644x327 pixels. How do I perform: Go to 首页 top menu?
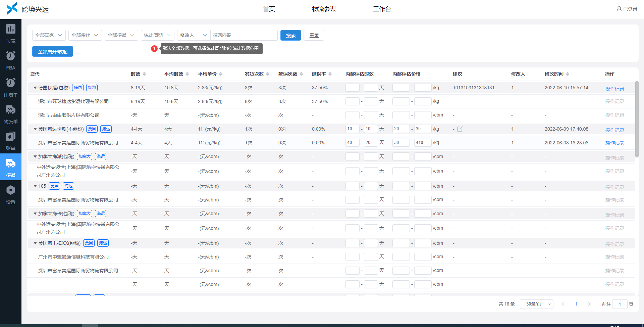(x=269, y=9)
